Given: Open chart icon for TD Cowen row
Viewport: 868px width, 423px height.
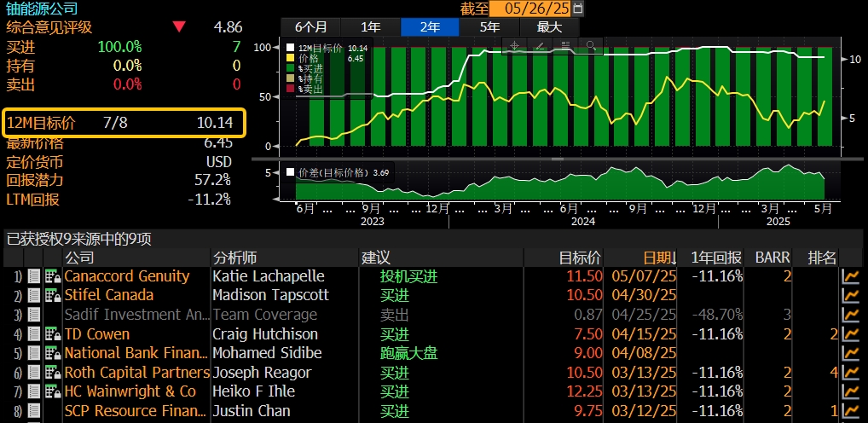Looking at the screenshot, I should (850, 334).
